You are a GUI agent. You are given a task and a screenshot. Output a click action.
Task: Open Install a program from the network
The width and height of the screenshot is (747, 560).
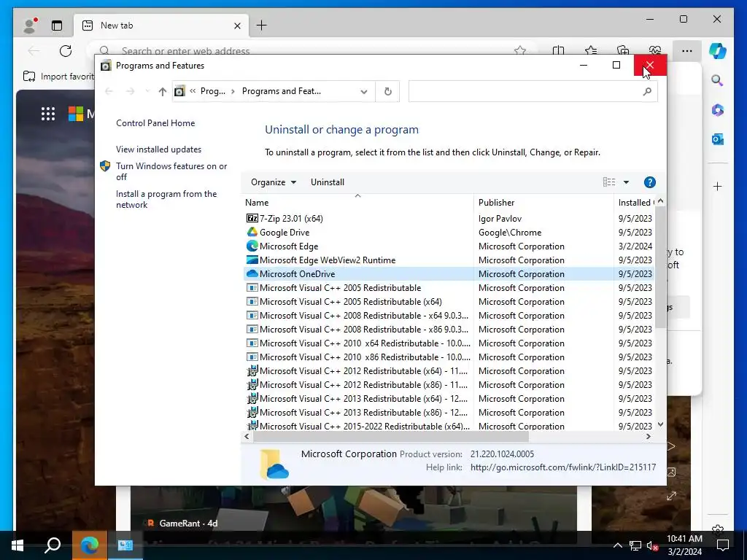pyautogui.click(x=166, y=199)
